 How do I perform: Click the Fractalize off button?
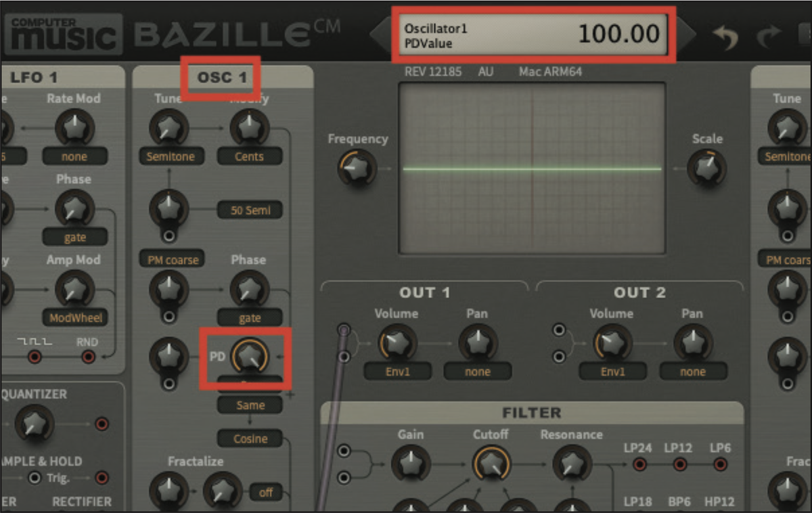click(266, 493)
